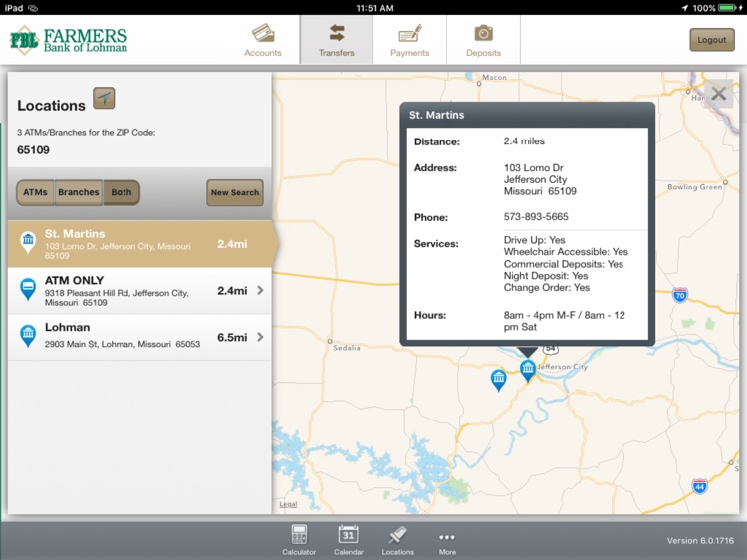Click the 103 Lomo Dr address in callout
Image resolution: width=747 pixels, height=560 pixels.
[x=540, y=179]
